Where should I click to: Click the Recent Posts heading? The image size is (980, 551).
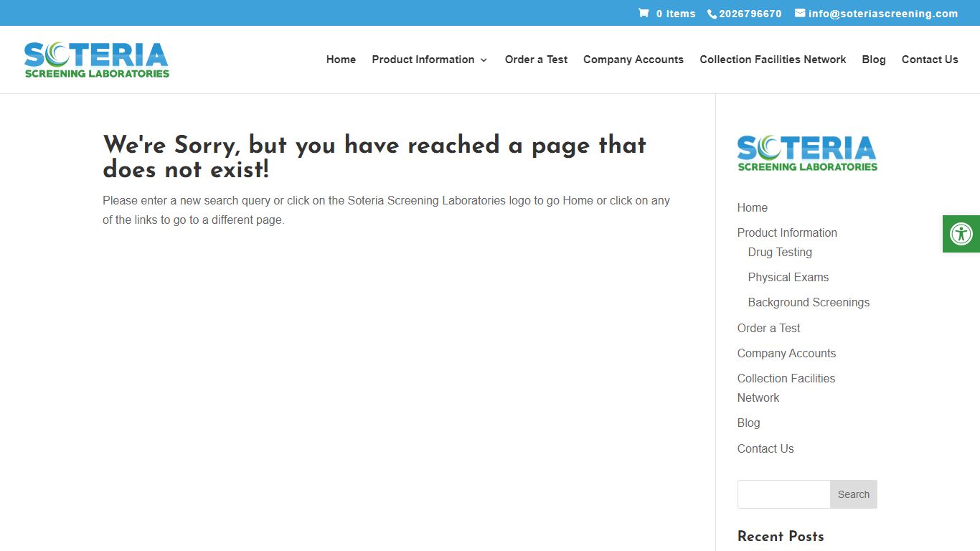781,537
